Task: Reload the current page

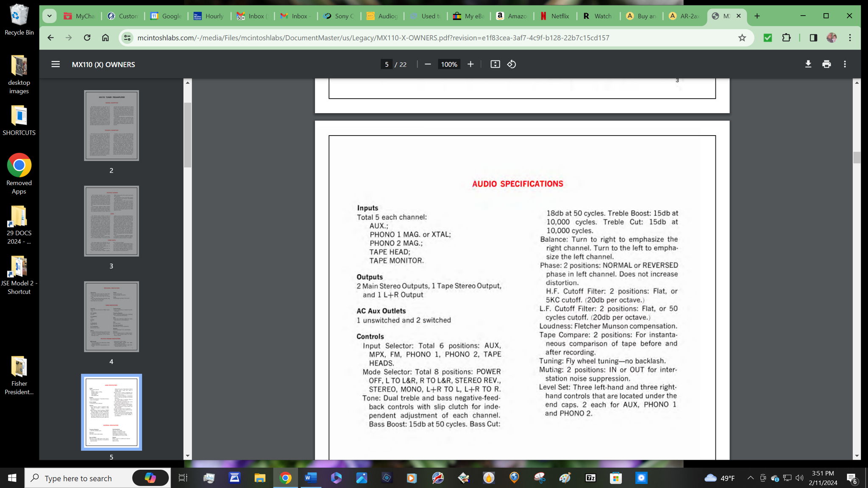Action: 87,38
